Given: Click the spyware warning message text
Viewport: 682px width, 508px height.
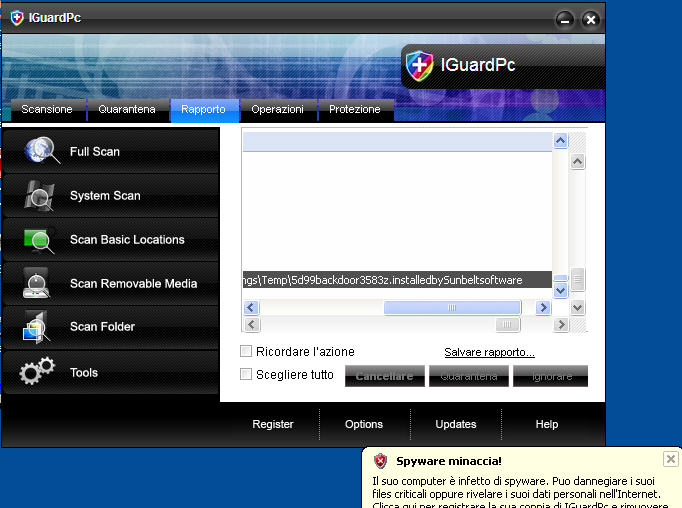Looking at the screenshot, I should tap(520, 493).
